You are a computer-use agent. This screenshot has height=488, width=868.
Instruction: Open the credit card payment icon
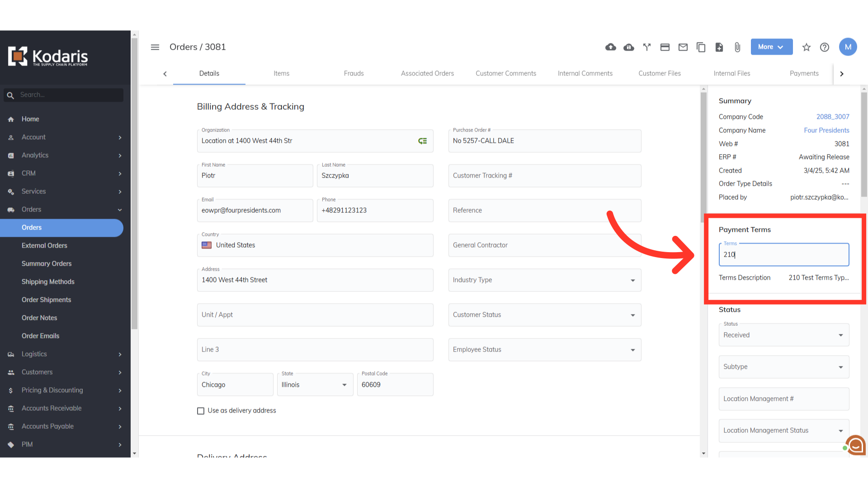click(x=665, y=47)
